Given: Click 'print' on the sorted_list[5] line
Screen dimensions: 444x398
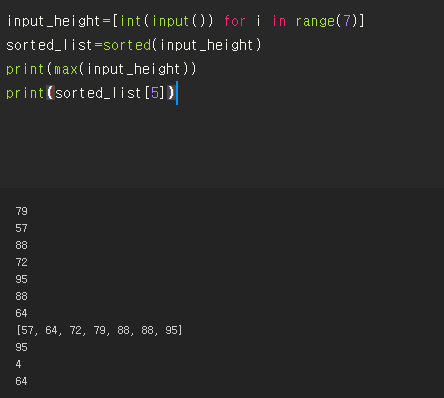Looking at the screenshot, I should pyautogui.click(x=25, y=94).
